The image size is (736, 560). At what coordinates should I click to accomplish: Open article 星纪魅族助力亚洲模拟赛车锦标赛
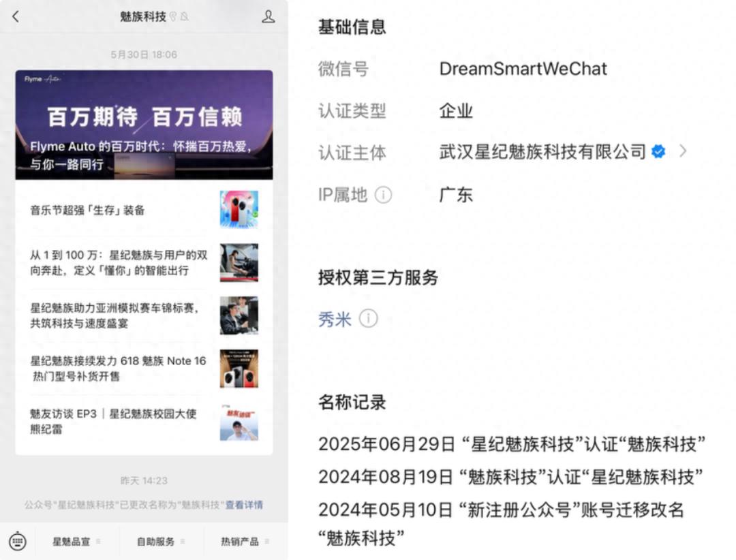point(144,315)
